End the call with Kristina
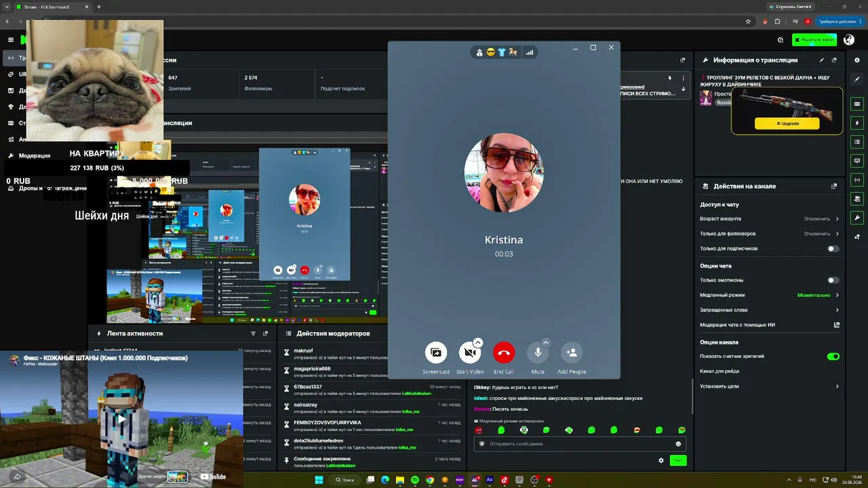Viewport: 868px width, 488px height. coord(504,352)
